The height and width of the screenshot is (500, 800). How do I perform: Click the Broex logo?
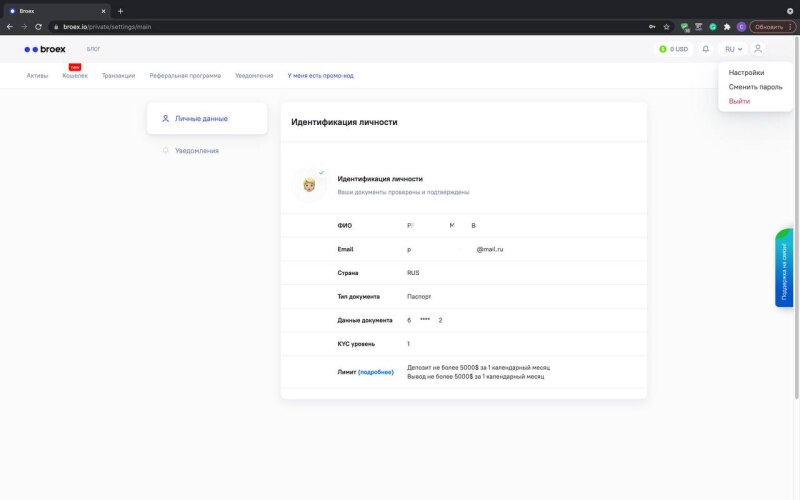click(x=45, y=49)
